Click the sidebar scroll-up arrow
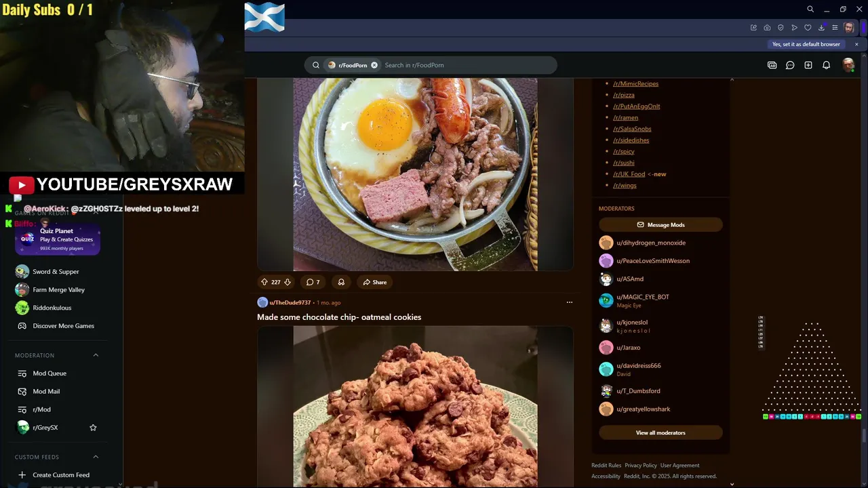 point(732,80)
